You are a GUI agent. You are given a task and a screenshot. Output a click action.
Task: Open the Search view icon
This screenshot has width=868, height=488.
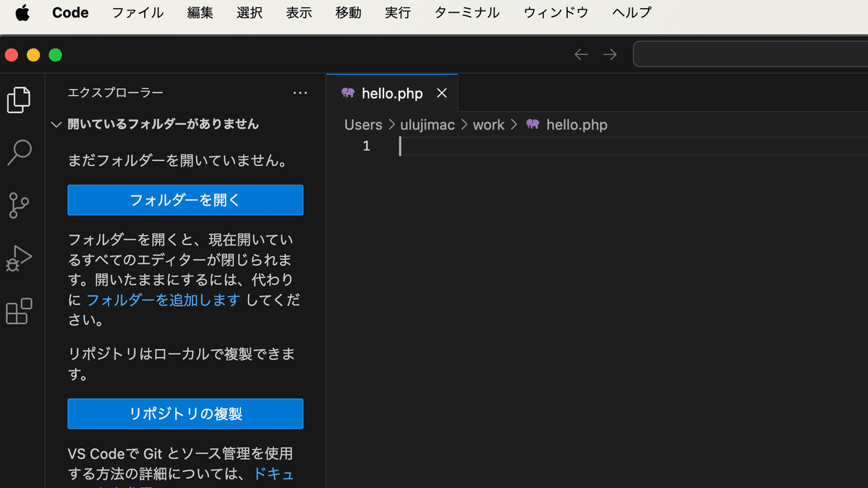(19, 152)
